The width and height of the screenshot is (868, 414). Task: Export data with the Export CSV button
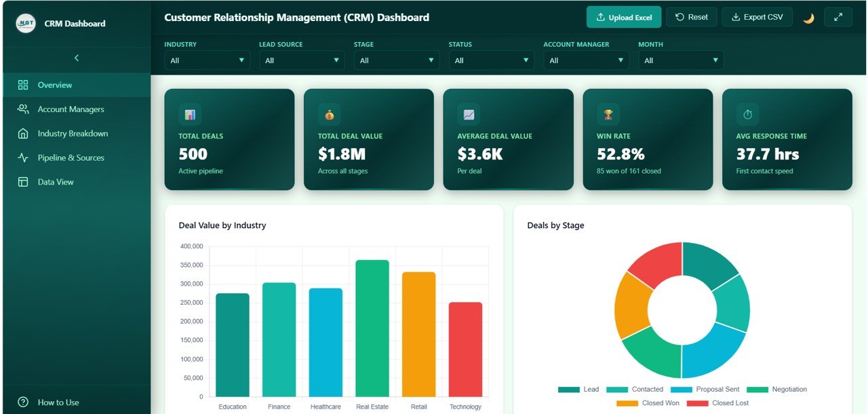[757, 17]
